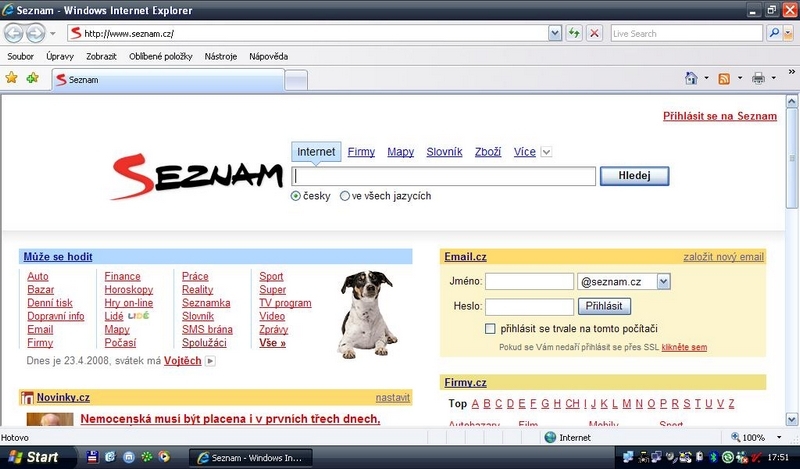Expand the 'Více' search categories arrow
Screen dimensions: 800x469
(x=546, y=153)
